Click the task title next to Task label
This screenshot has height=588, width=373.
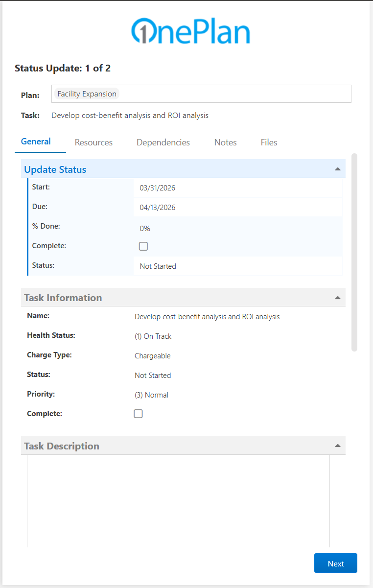coord(130,116)
